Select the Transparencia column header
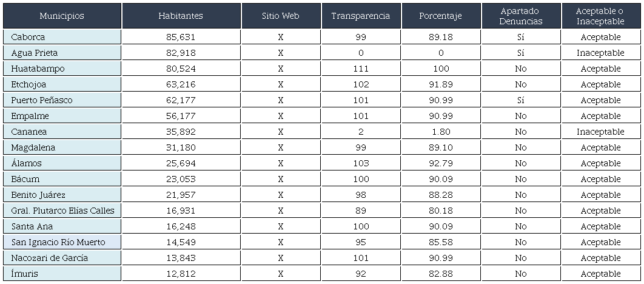The height and width of the screenshot is (284, 644). (x=361, y=16)
